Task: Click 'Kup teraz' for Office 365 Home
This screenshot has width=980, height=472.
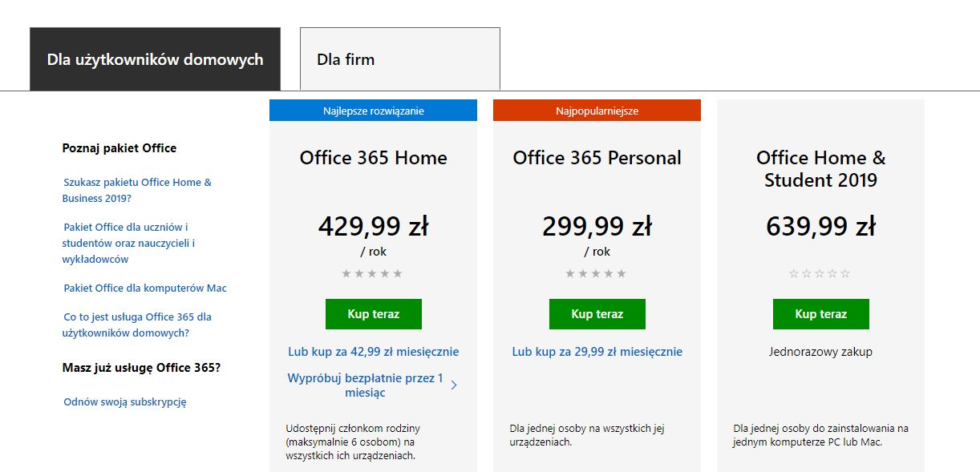Action: [x=373, y=313]
